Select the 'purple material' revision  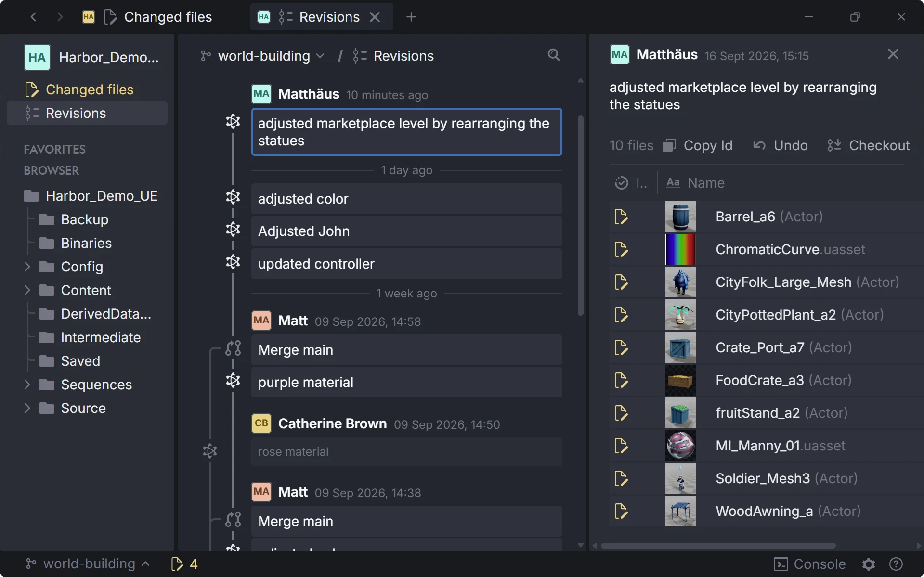pos(406,382)
